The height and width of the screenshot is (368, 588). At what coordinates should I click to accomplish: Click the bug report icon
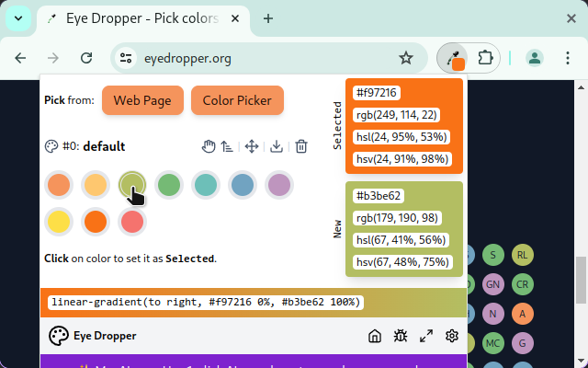pos(401,336)
